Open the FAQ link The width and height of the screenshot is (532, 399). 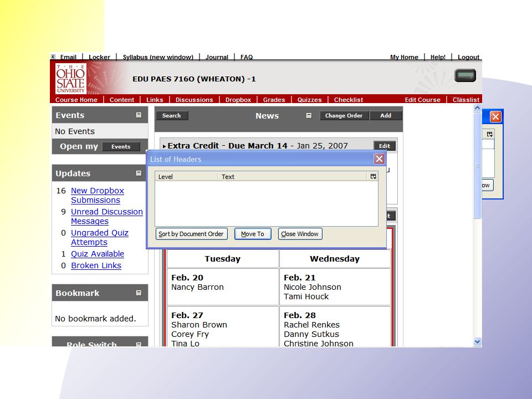pyautogui.click(x=247, y=57)
